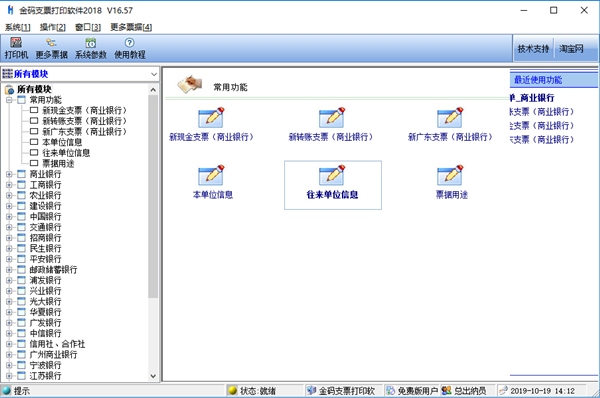Select tree item 新转账支票（商业银行）
This screenshot has height=398, width=600.
coord(84,121)
